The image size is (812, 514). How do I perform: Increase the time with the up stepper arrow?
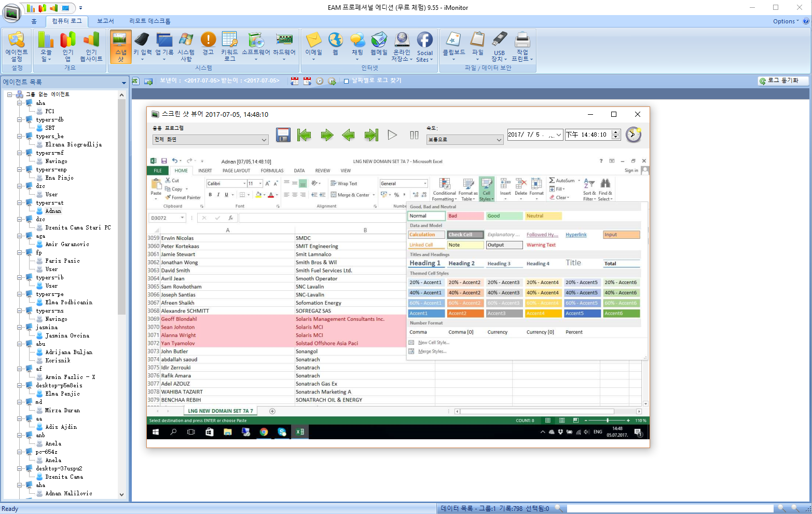pyautogui.click(x=615, y=132)
